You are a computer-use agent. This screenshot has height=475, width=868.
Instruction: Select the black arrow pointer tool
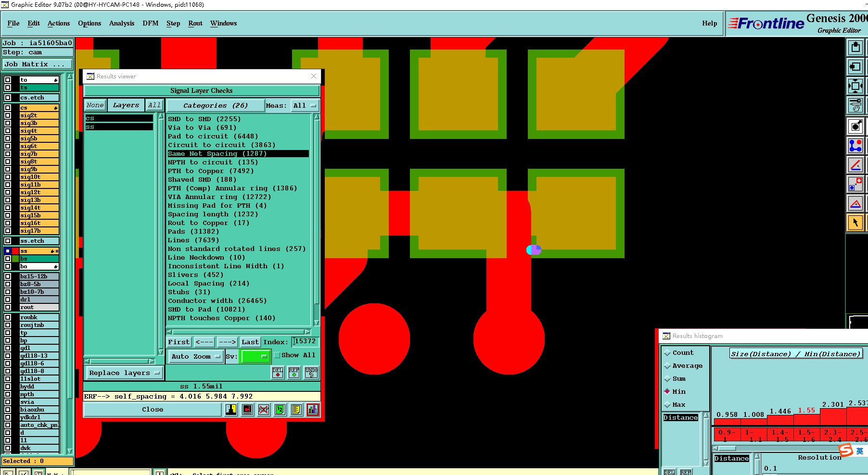[x=855, y=223]
